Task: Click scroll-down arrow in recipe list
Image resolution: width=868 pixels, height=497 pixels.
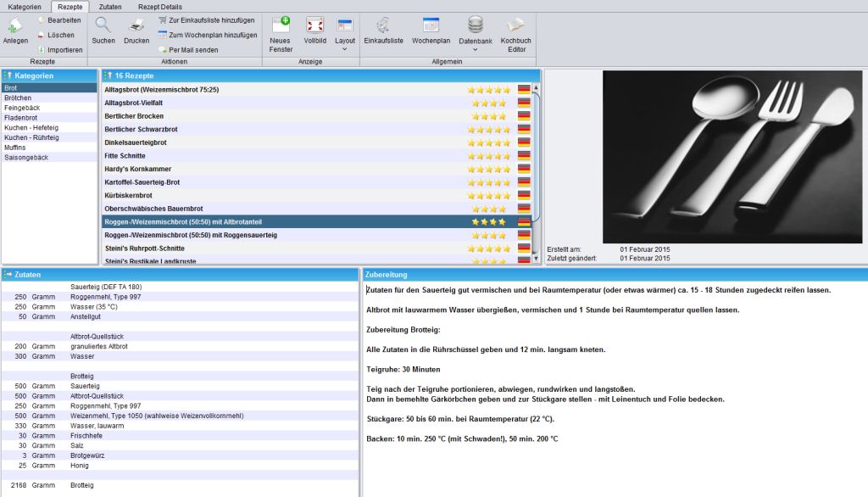Action: (x=536, y=258)
